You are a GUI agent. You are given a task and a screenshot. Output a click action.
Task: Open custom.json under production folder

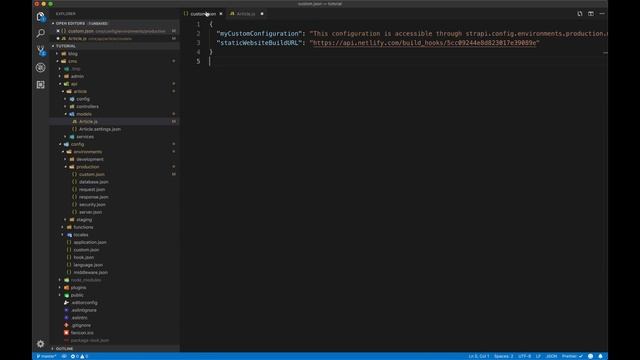click(92, 174)
